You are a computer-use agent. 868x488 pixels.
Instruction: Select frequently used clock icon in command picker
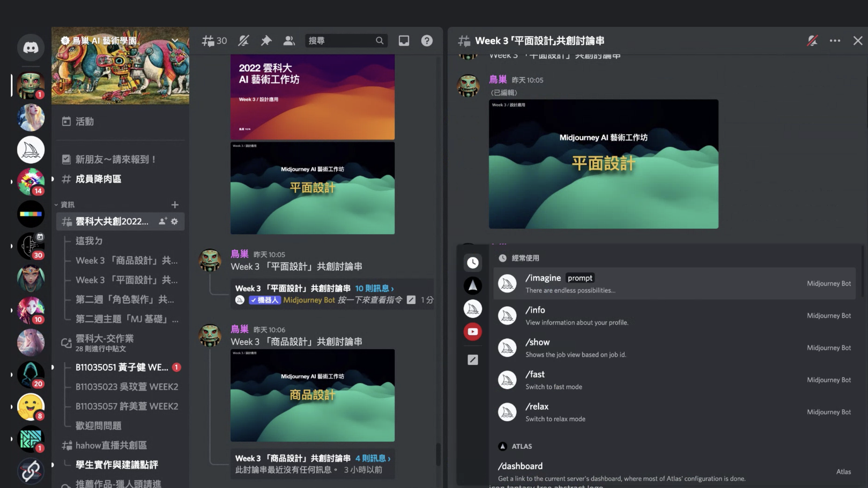point(473,262)
